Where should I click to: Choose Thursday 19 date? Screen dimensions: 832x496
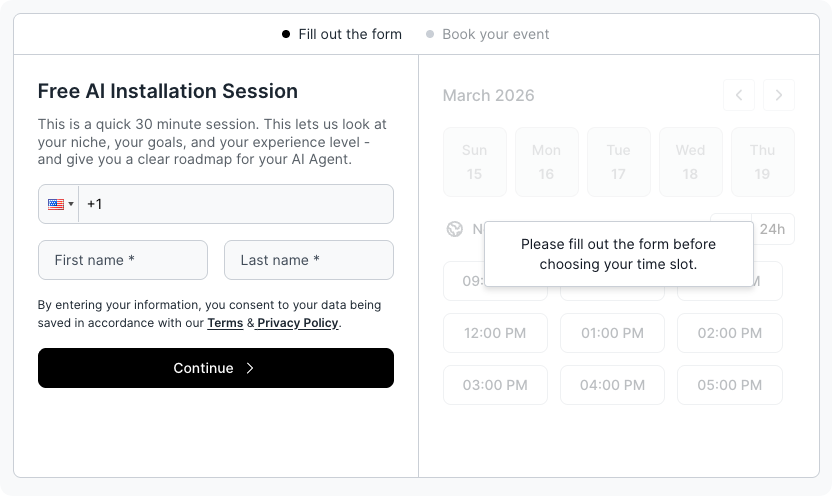coord(762,162)
